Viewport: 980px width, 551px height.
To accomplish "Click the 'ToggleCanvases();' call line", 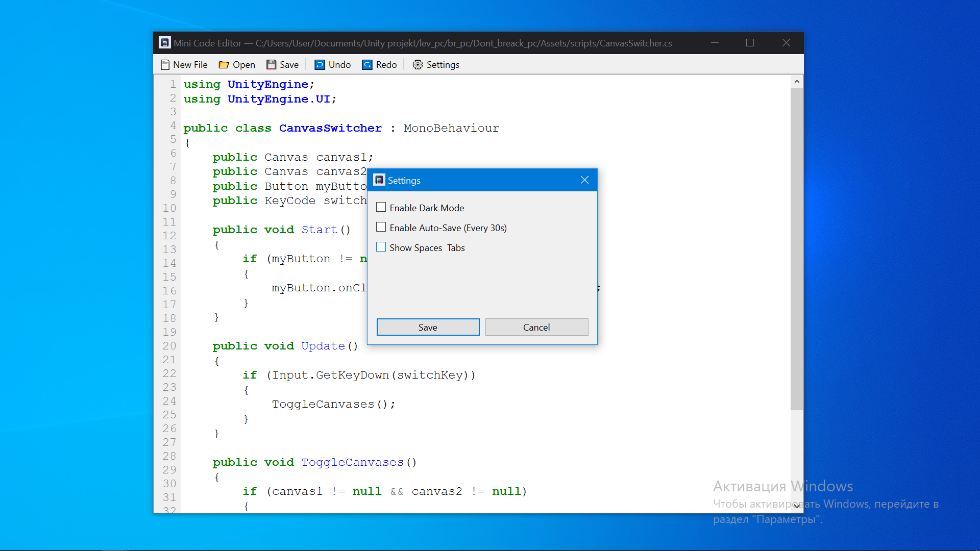I will [x=333, y=404].
